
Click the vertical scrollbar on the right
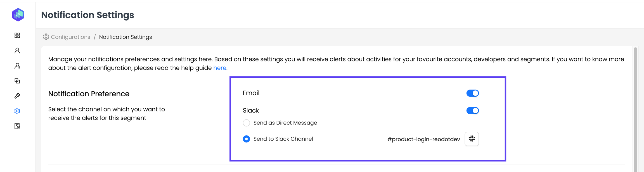pyautogui.click(x=635, y=109)
